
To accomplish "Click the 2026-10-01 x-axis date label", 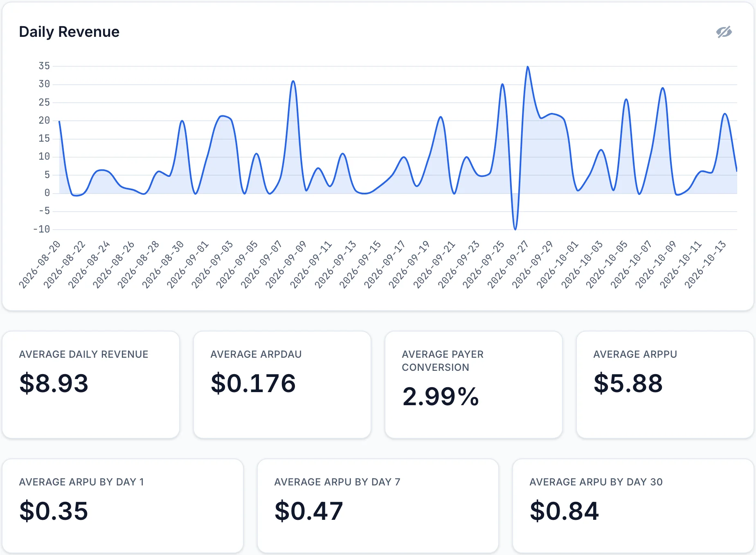I will point(557,265).
